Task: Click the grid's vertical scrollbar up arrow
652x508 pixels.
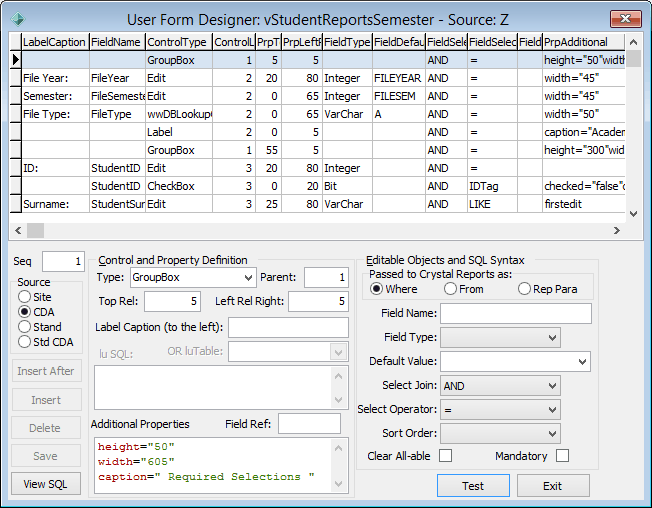Action: point(633,42)
